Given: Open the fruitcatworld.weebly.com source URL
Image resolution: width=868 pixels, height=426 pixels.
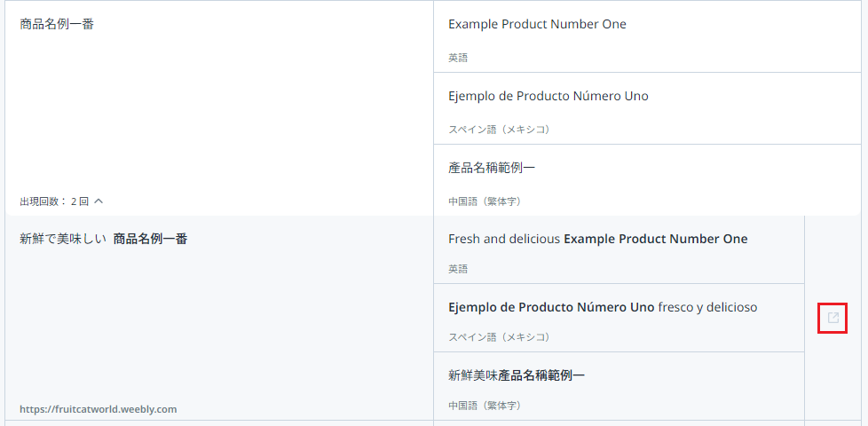Looking at the screenshot, I should click(x=99, y=409).
